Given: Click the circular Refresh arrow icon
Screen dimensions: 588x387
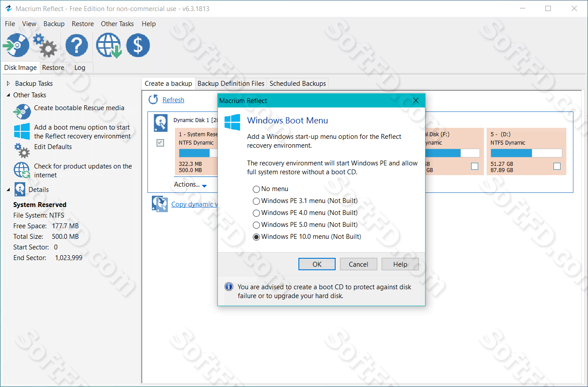Looking at the screenshot, I should click(x=153, y=100).
